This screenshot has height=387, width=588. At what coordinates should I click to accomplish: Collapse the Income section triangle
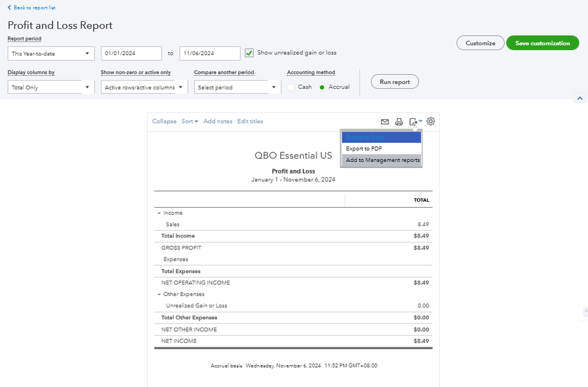click(x=158, y=213)
